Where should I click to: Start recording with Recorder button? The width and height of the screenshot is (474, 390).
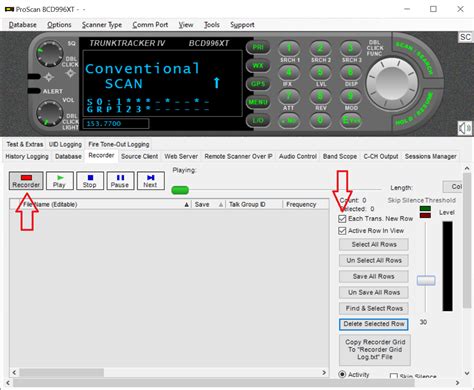pos(26,181)
